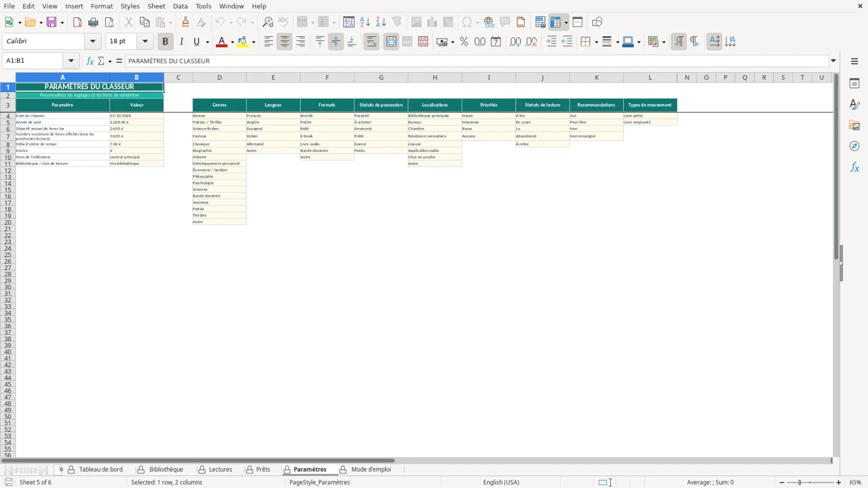Open sidebar Gallery icon
The width and height of the screenshot is (868, 488).
click(x=854, y=125)
